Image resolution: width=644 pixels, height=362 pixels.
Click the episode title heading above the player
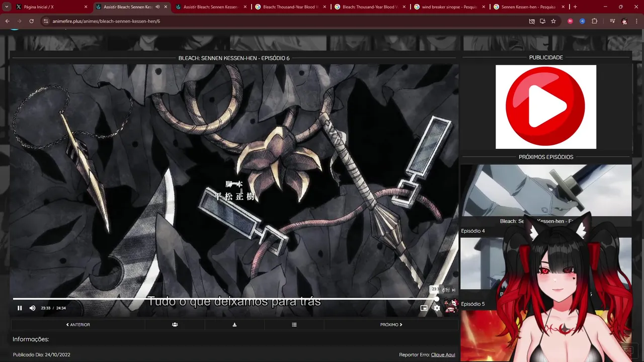(x=234, y=58)
